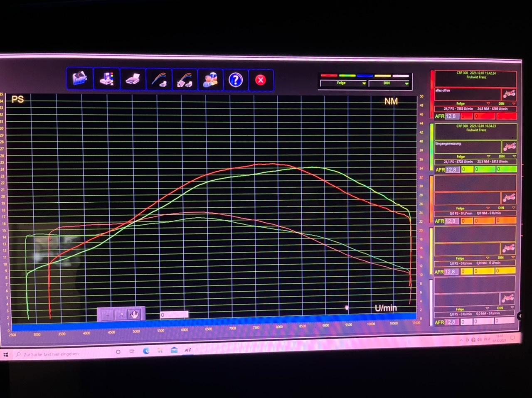Select the zoom magnifier tool
The width and height of the screenshot is (532, 398).
click(x=121, y=314)
